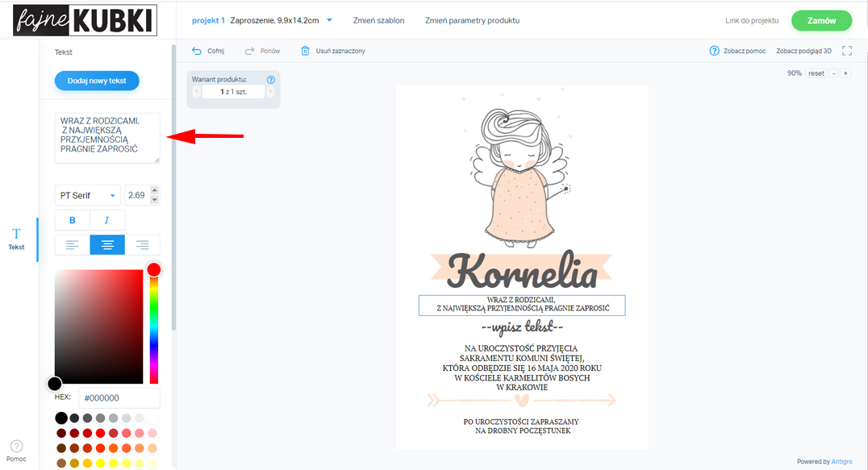
Task: Select PO UROCZYSTOŚCI ZAPRASZAMY text block
Action: pos(521,426)
